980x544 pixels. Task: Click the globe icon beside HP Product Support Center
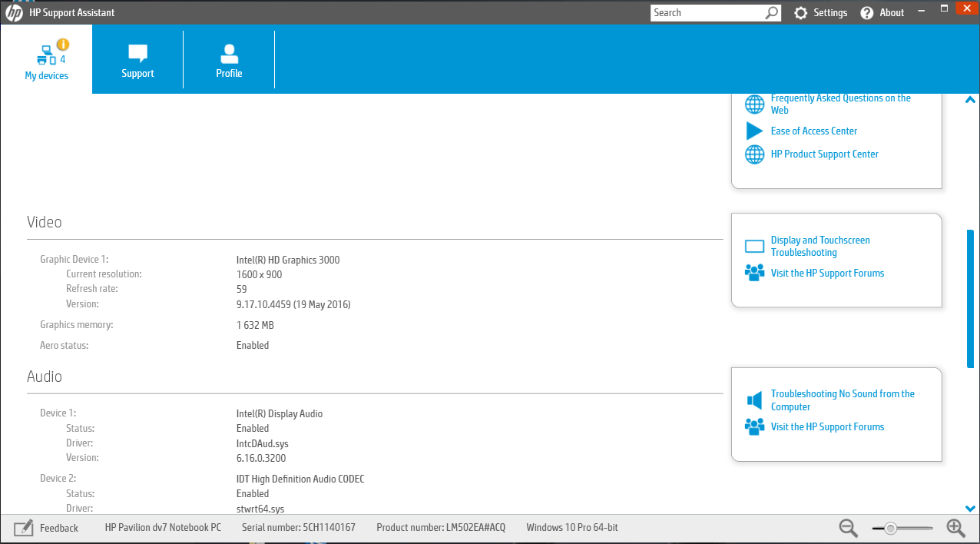tap(755, 154)
